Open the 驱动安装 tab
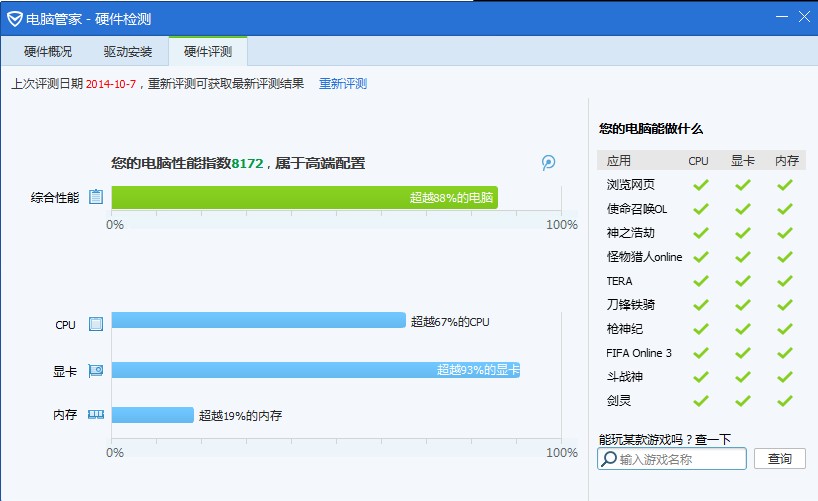The image size is (818, 501). click(x=128, y=51)
